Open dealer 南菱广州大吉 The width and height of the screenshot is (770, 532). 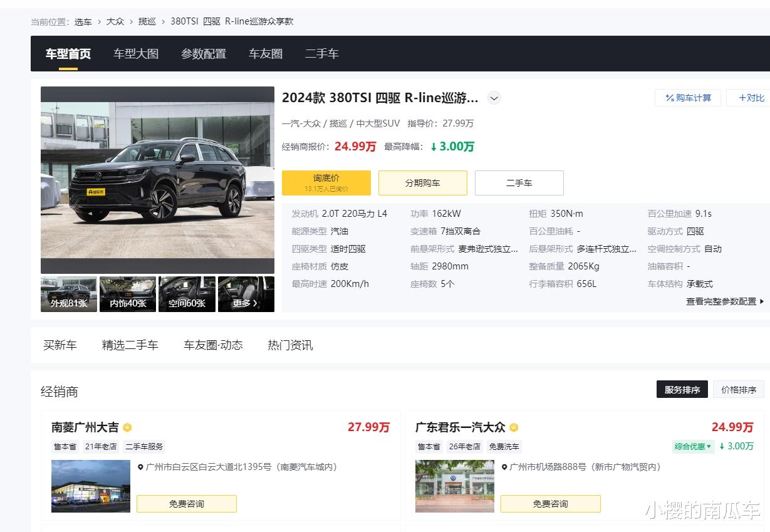pos(85,427)
